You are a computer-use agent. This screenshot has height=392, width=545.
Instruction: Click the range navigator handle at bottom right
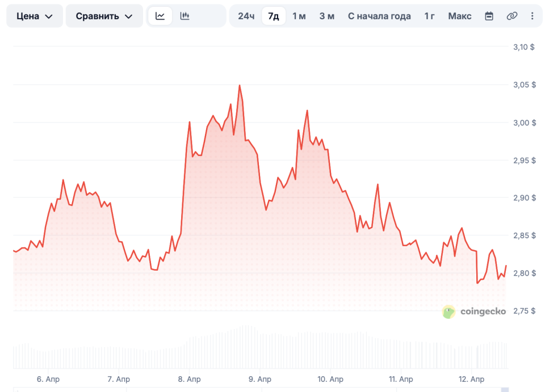pos(504,389)
